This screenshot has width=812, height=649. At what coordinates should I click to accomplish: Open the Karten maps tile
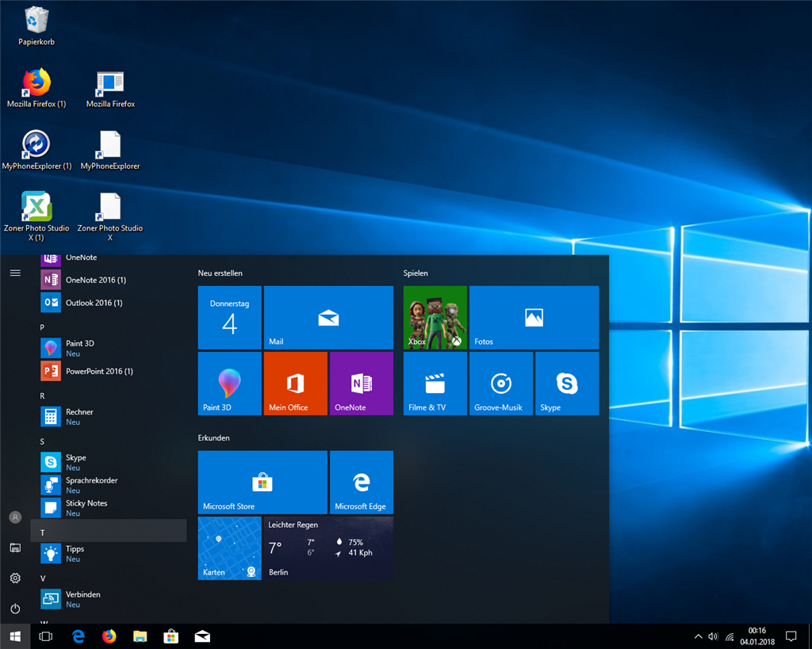click(x=229, y=548)
